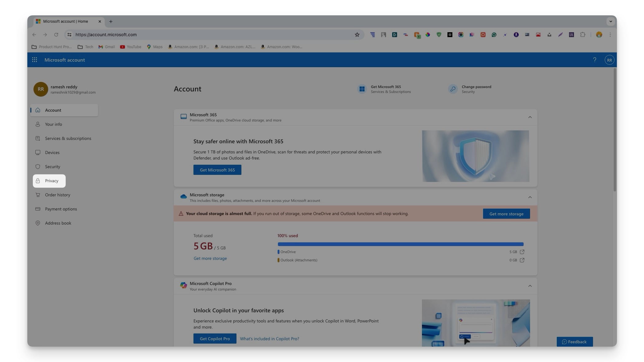Open the new tab plus button
644x362 pixels.
click(x=111, y=21)
